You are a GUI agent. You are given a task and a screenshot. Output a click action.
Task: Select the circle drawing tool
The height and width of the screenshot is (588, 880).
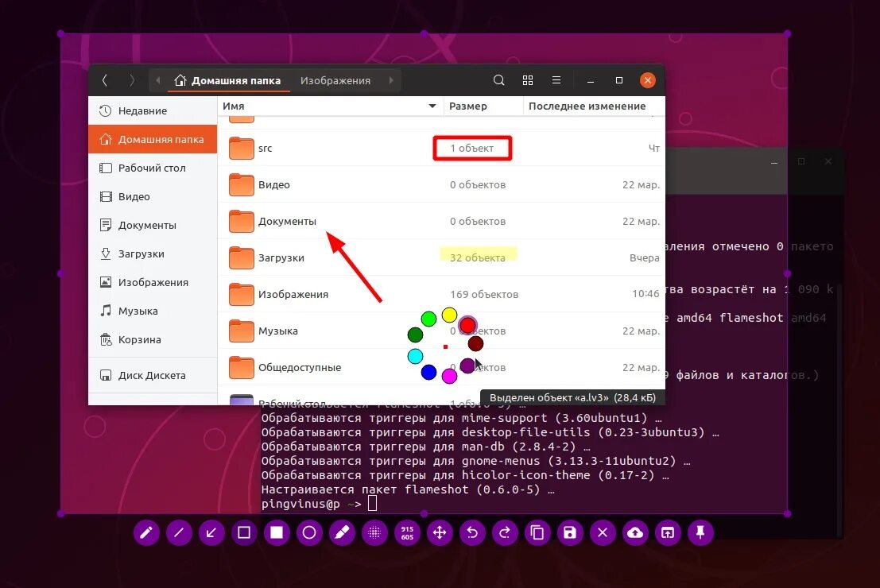(x=309, y=532)
